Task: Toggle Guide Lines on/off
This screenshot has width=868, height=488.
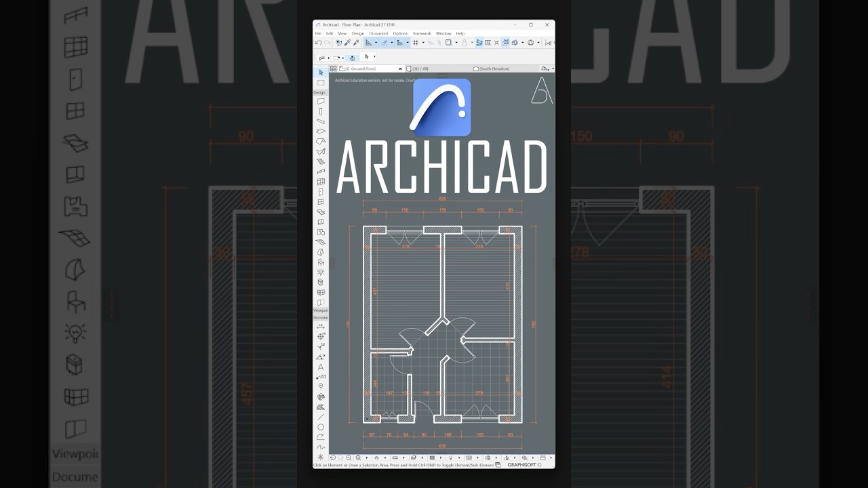Action: pyautogui.click(x=368, y=43)
